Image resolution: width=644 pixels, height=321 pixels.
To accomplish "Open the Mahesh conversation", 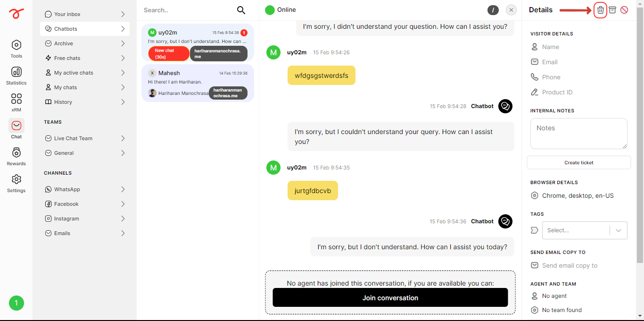I will [198, 83].
